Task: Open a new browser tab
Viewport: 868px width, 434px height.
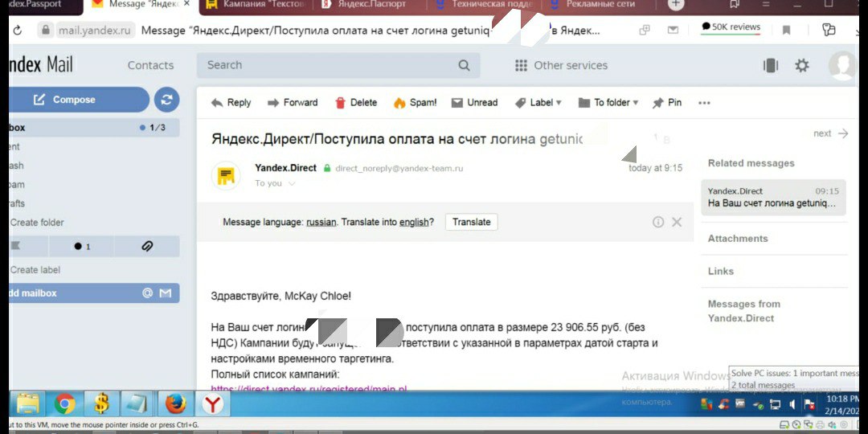Action: [x=675, y=5]
